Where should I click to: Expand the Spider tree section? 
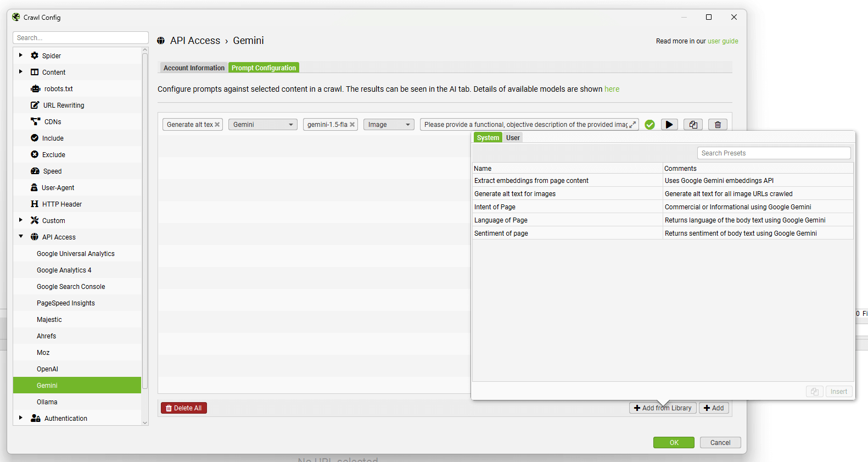21,55
